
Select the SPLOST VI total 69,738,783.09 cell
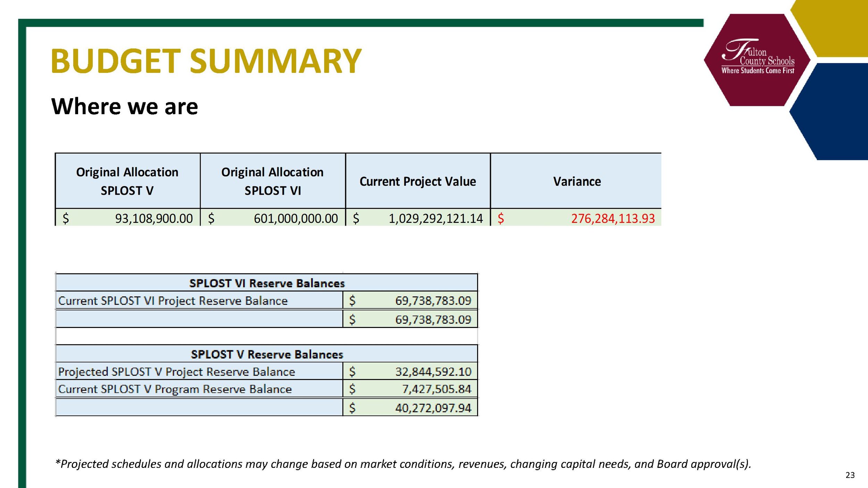pyautogui.click(x=410, y=319)
